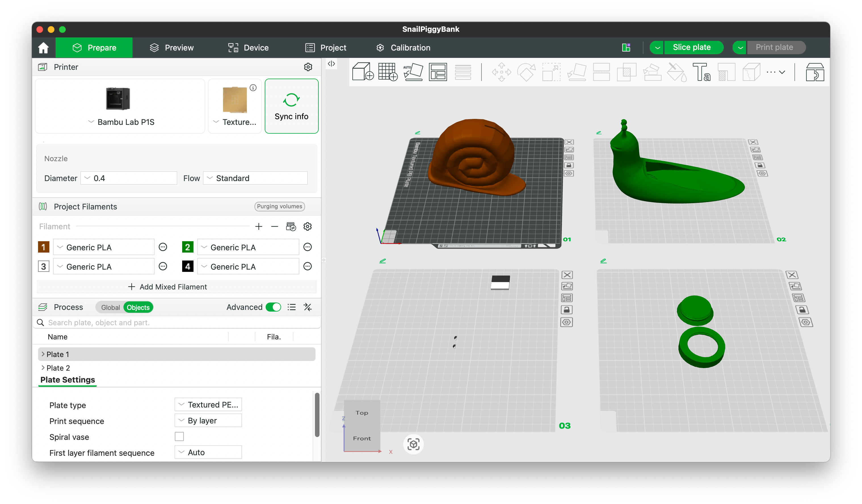Expand the Plate 2 tree row
The height and width of the screenshot is (504, 862).
click(x=43, y=368)
